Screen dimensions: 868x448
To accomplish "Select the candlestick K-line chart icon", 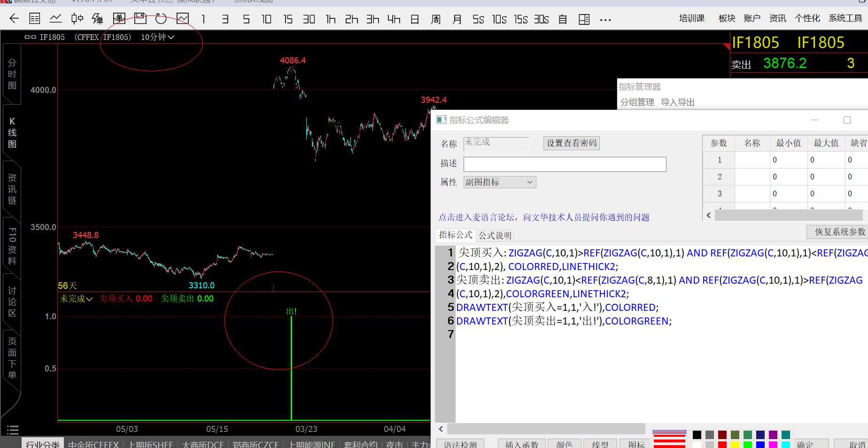I will [77, 19].
